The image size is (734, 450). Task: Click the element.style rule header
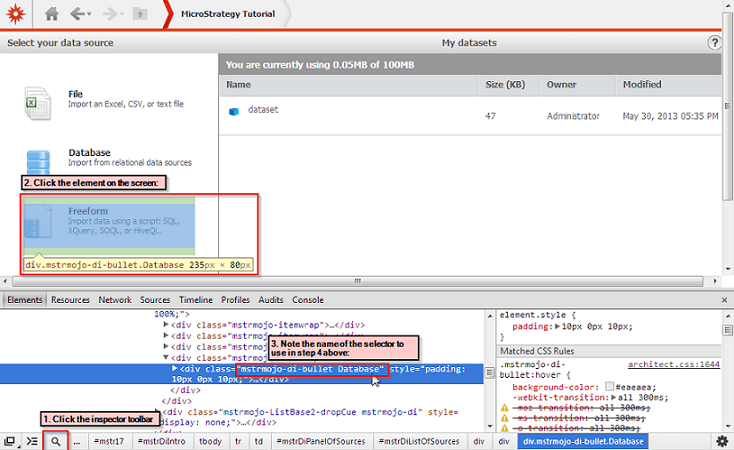click(x=537, y=315)
